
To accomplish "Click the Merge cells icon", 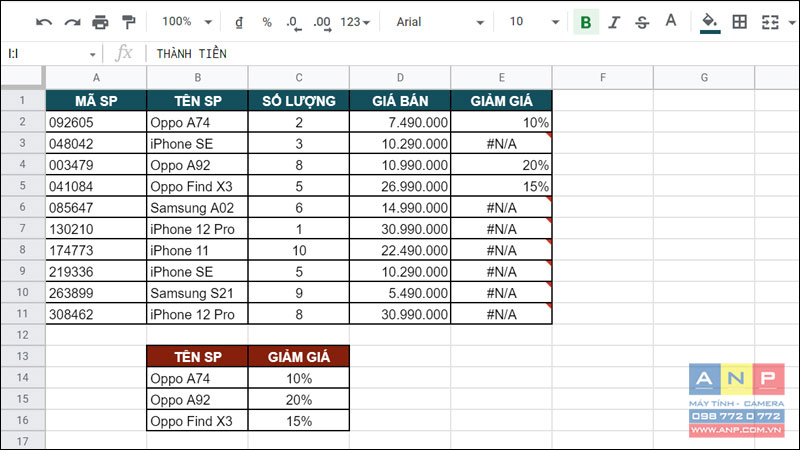I will tap(770, 22).
